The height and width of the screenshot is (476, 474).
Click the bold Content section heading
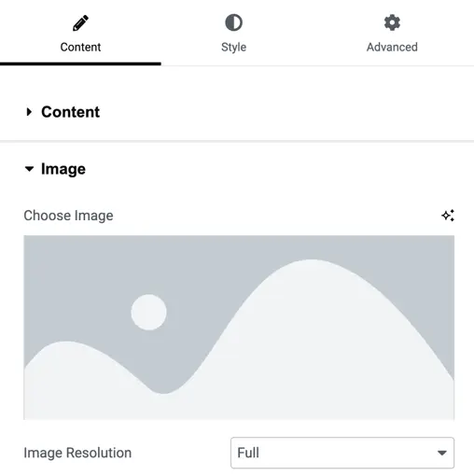71,112
